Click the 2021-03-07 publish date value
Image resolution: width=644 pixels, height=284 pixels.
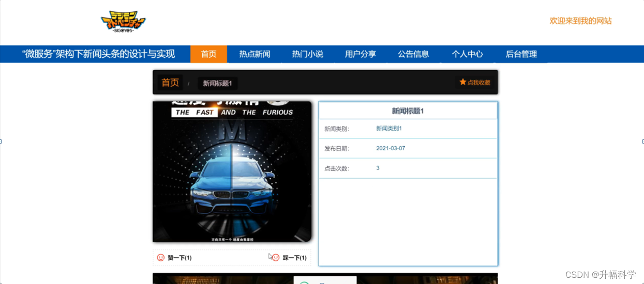point(391,148)
